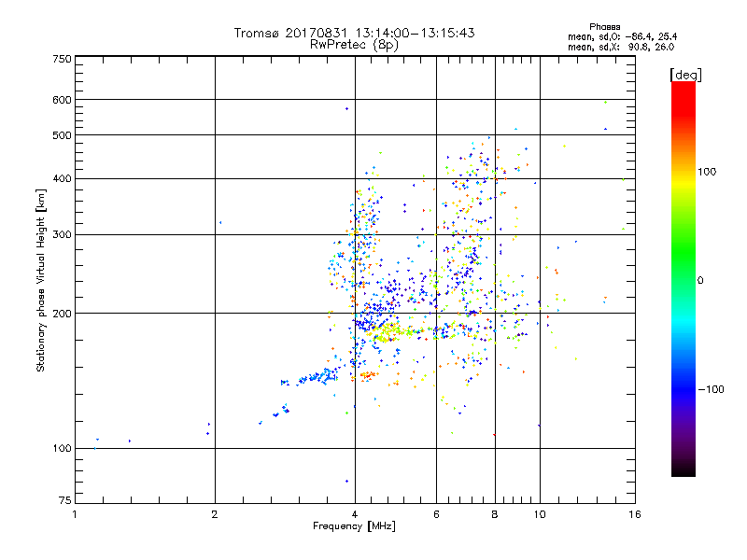Click the '-100' colorbar tick label
The width and height of the screenshot is (747, 560).
711,389
